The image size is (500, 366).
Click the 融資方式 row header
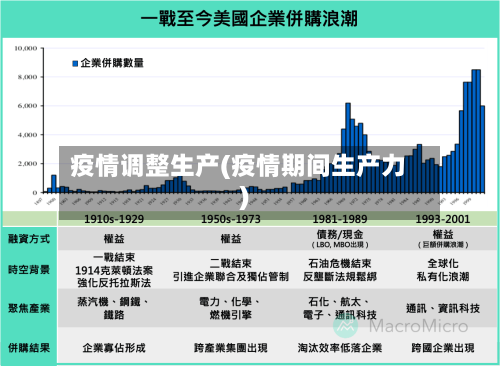pos(29,239)
